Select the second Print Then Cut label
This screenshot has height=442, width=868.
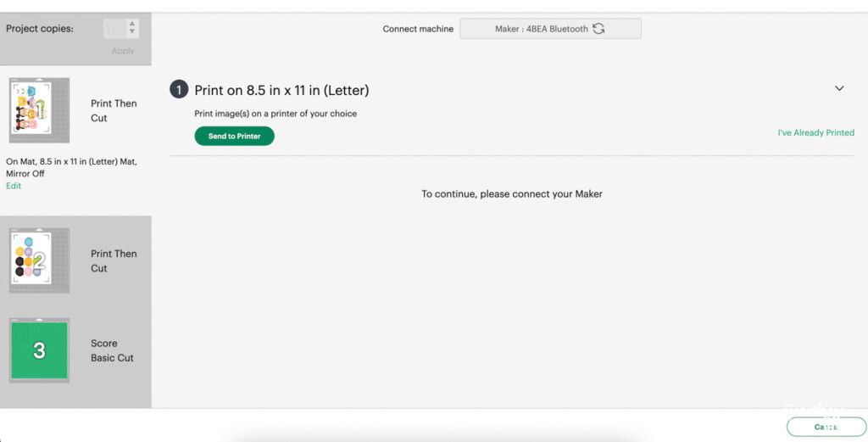pyautogui.click(x=114, y=260)
